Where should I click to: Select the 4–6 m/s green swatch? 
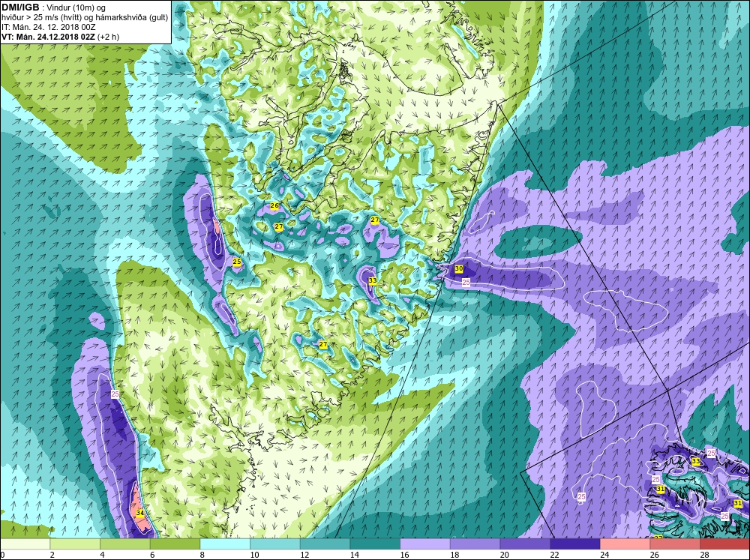click(x=124, y=544)
